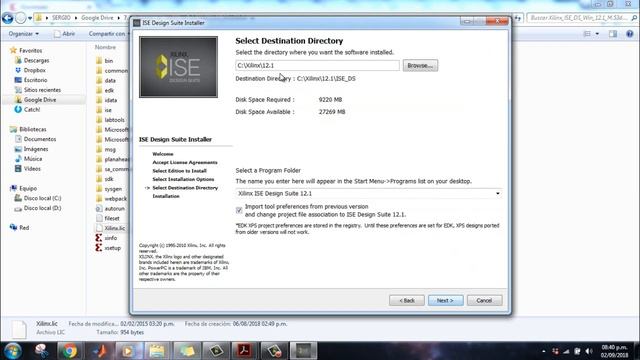Click the Cancel button
Screen dimensions: 640x360
[x=484, y=300]
